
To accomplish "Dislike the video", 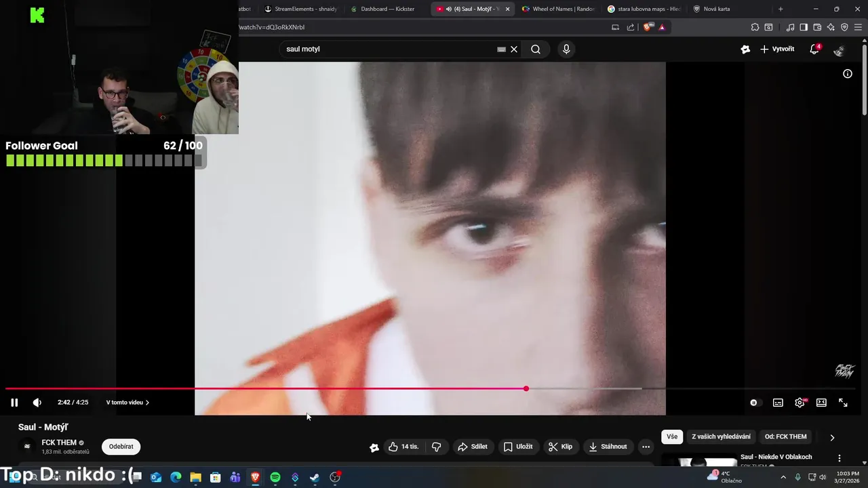I will click(437, 447).
